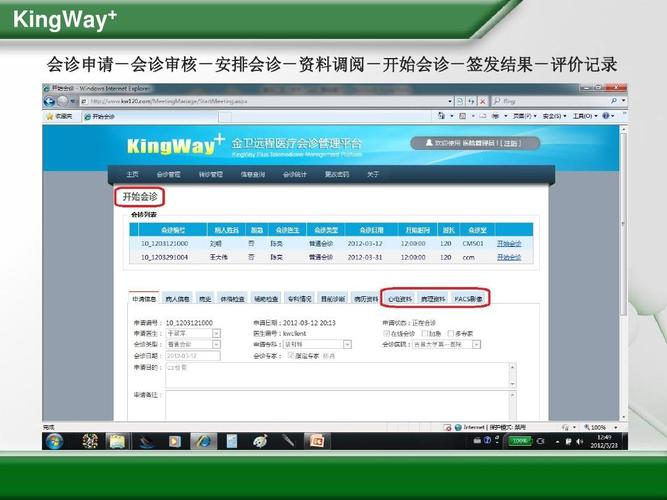Click the IE home toolbar icon
667x500 pixels.
[442, 116]
